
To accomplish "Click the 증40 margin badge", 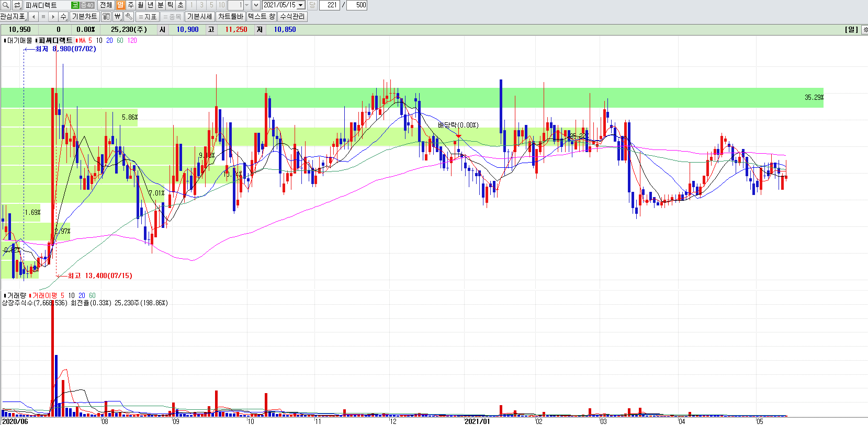I will 87,5.
